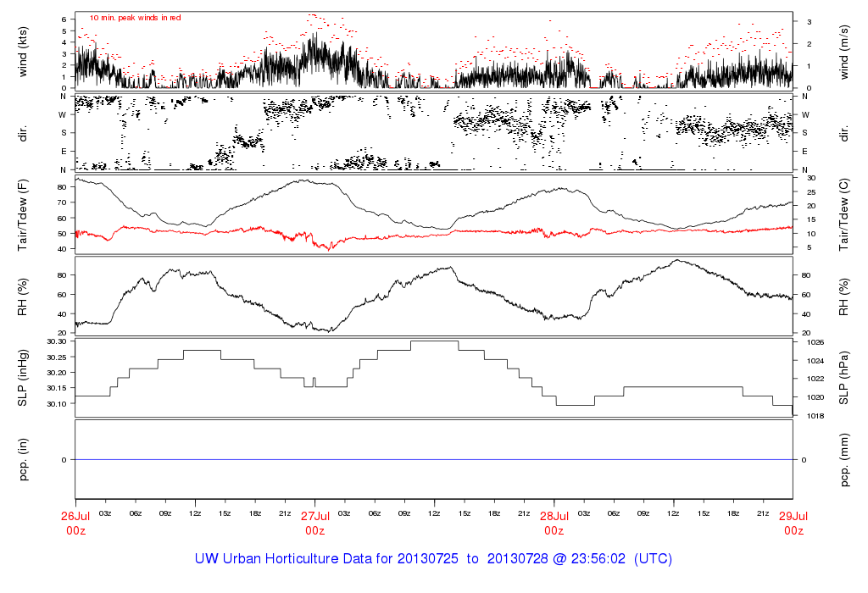Select the 'SLP (hPa)' axis label
This screenshot has width=868, height=593.
click(843, 379)
